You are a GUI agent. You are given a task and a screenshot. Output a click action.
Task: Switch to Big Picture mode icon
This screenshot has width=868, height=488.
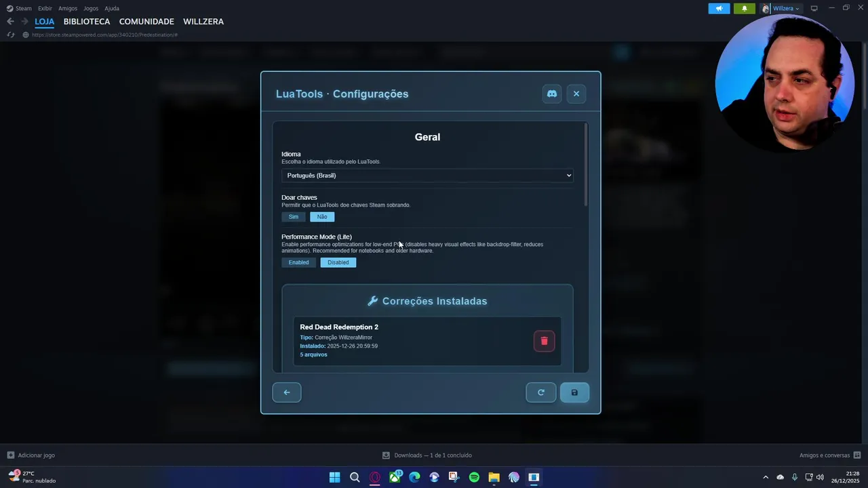814,9
